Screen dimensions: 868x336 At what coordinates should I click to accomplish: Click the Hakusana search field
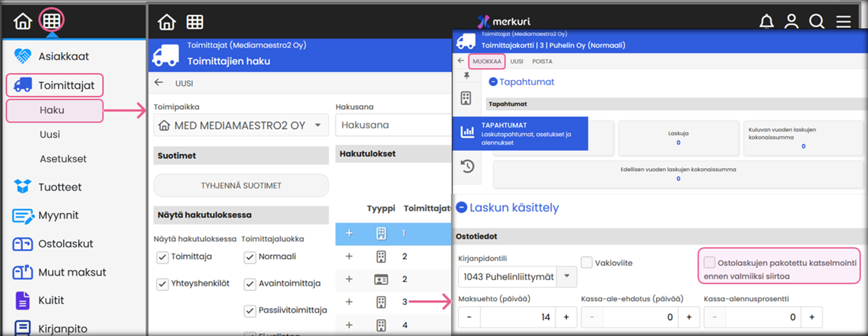393,125
